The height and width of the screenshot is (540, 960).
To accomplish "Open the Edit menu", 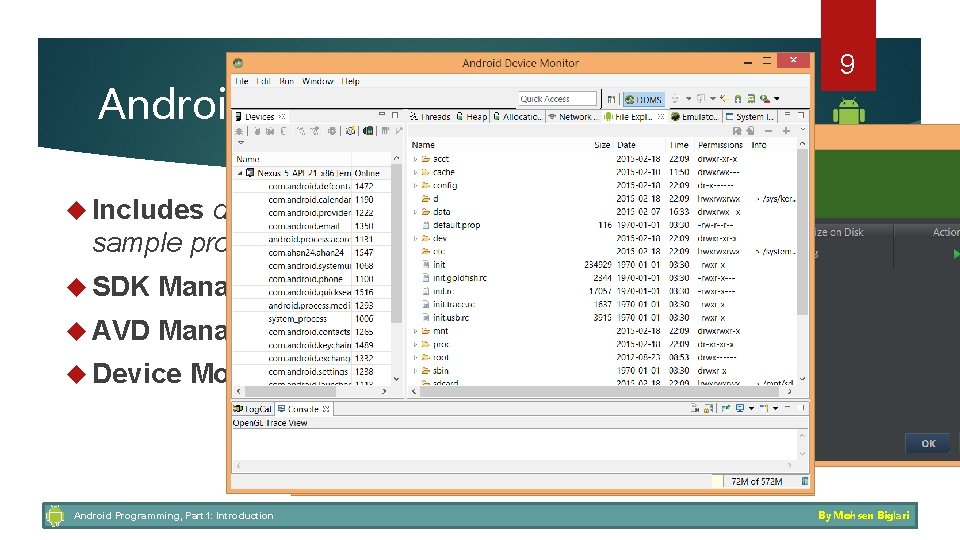I will [x=263, y=81].
